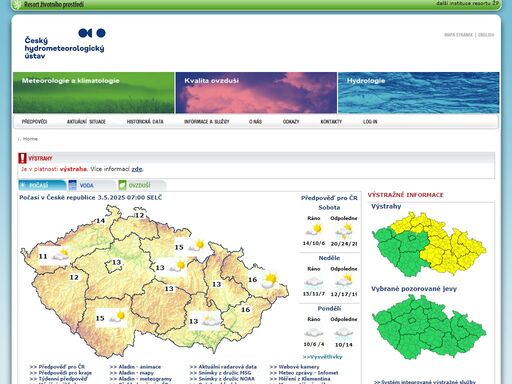Click the Resort životního prostředí header link

[x=53, y=4]
